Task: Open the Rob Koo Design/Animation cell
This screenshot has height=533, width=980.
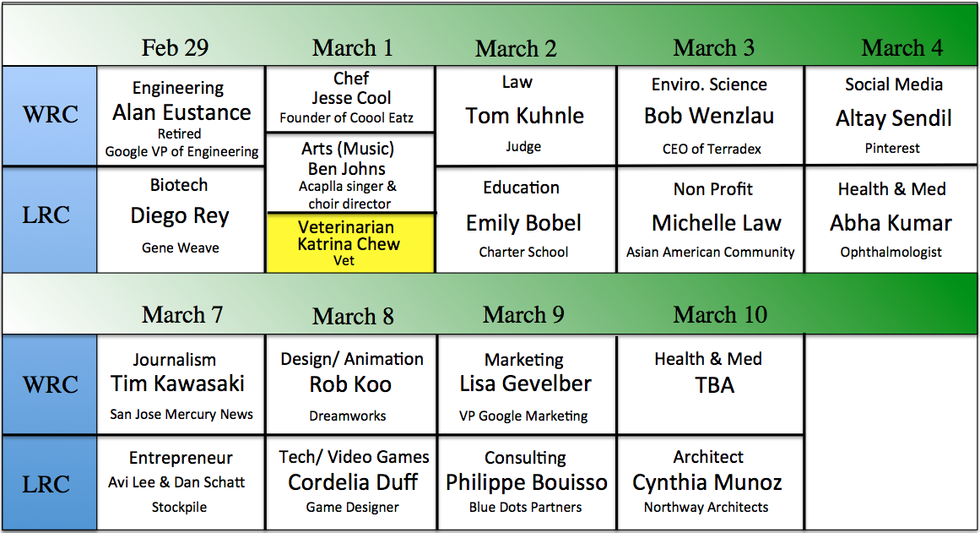Action: pyautogui.click(x=350, y=385)
